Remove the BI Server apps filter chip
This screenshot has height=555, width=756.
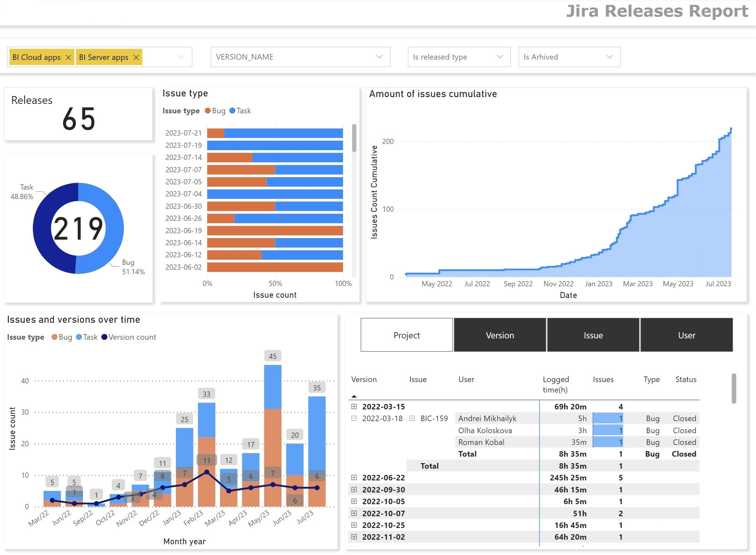136,57
